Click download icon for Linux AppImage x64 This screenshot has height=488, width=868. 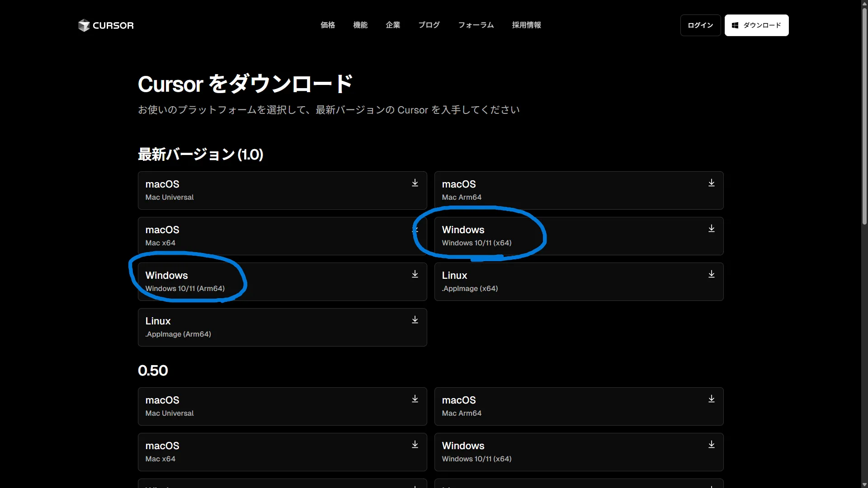(711, 274)
